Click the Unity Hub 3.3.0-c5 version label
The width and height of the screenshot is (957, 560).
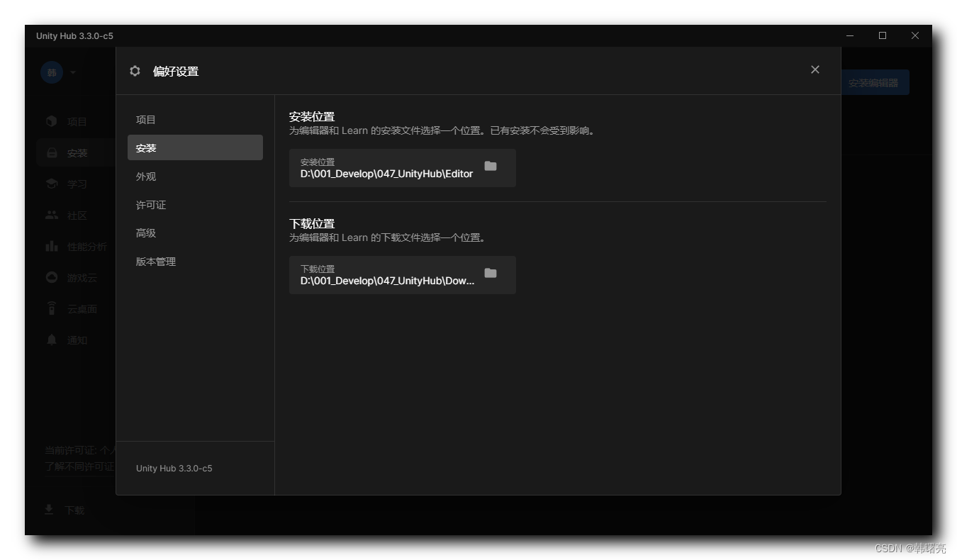[x=174, y=469]
